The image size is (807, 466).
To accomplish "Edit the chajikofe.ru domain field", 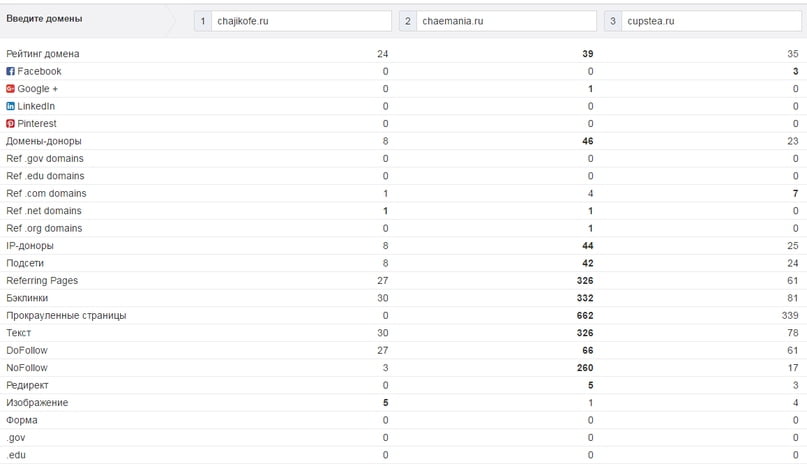I will pos(301,21).
